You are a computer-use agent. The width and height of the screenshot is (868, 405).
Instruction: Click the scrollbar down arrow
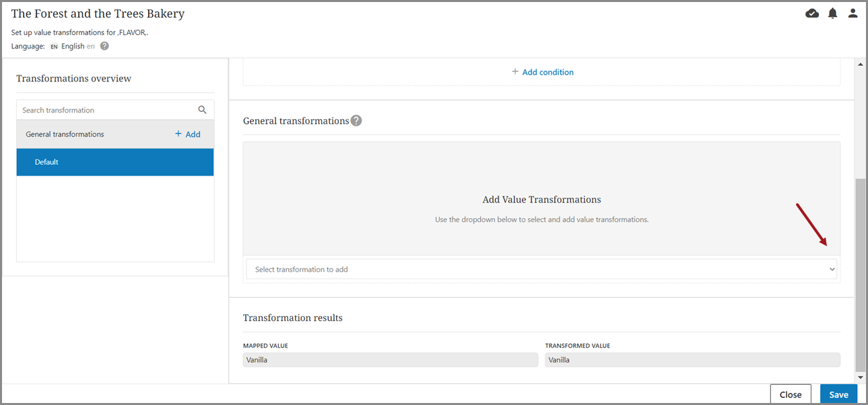[860, 378]
